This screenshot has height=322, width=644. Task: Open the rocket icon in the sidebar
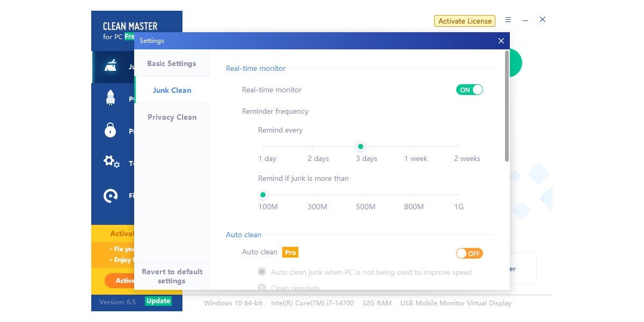(111, 98)
